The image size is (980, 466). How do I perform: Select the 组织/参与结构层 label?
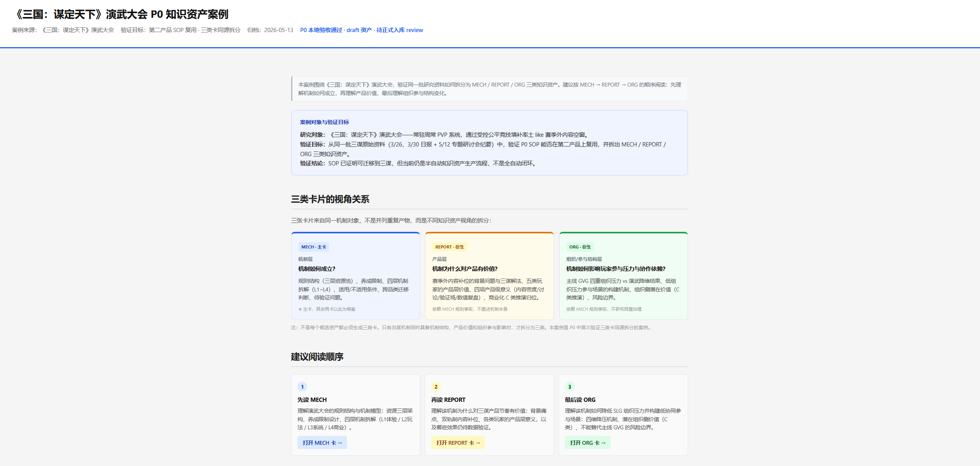coord(584,259)
